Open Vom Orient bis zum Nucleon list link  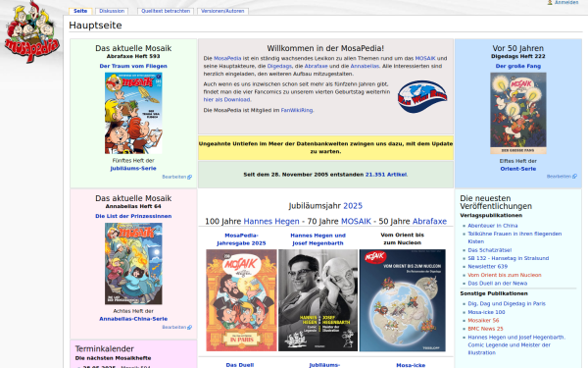point(505,275)
